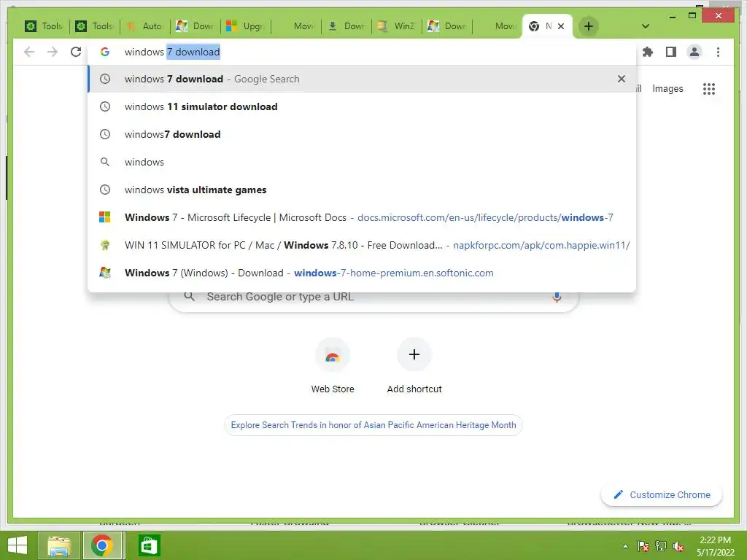Viewport: 747px width, 560px height.
Task: Open the Windows Start button
Action: point(18,545)
